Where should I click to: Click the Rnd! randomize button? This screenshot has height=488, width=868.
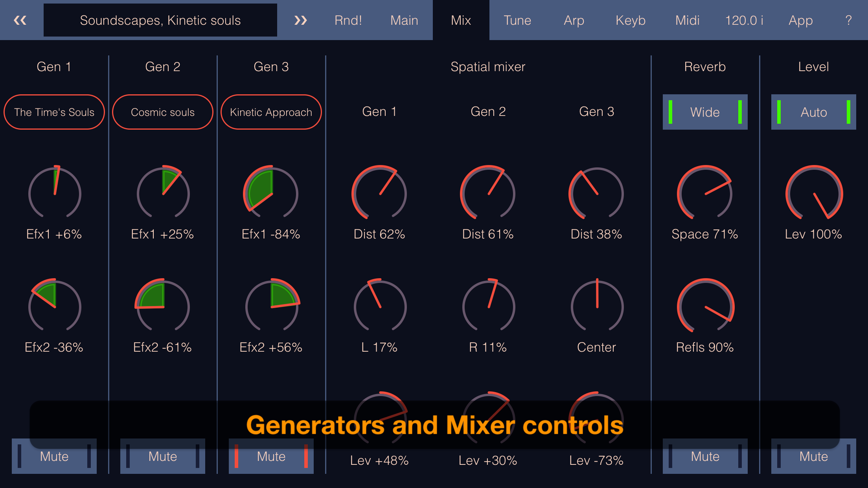tap(348, 20)
